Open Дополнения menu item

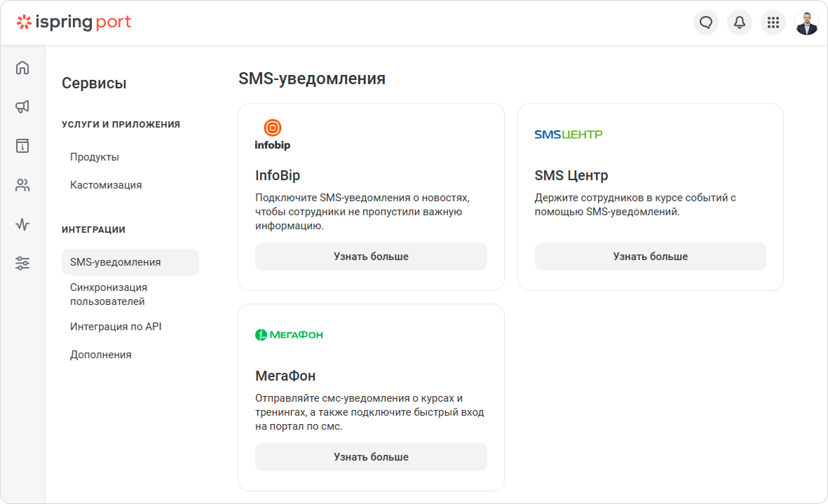(100, 355)
